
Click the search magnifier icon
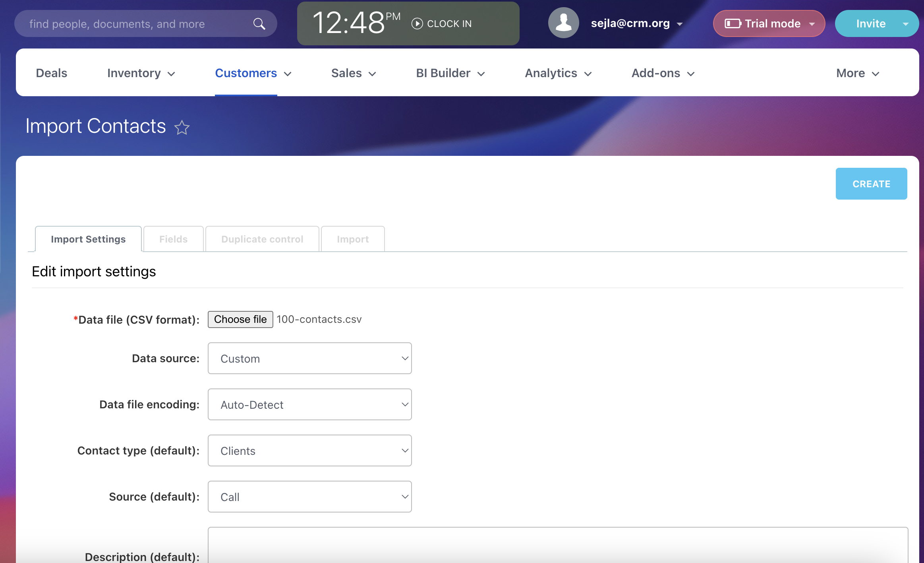259,23
